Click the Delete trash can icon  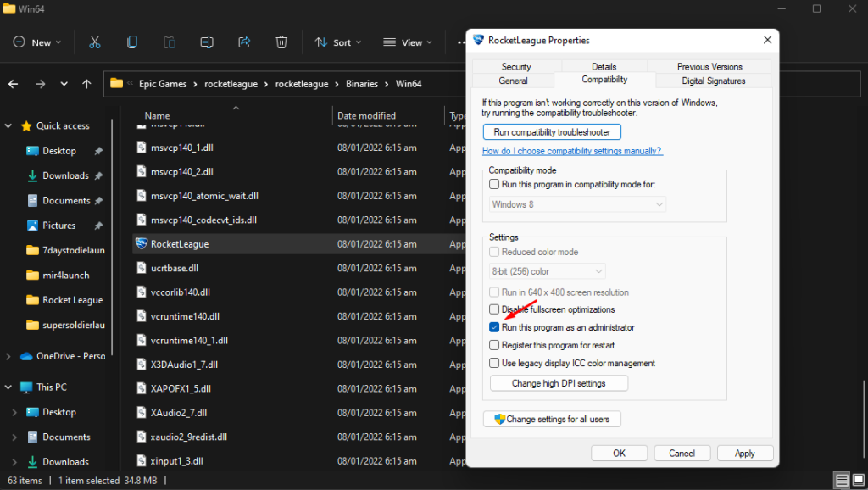281,42
